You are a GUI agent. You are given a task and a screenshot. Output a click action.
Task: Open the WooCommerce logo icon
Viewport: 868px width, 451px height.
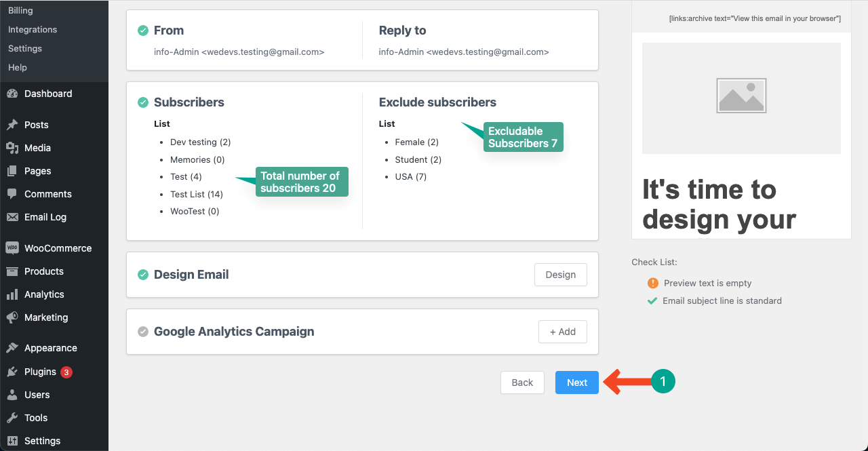pyautogui.click(x=12, y=248)
